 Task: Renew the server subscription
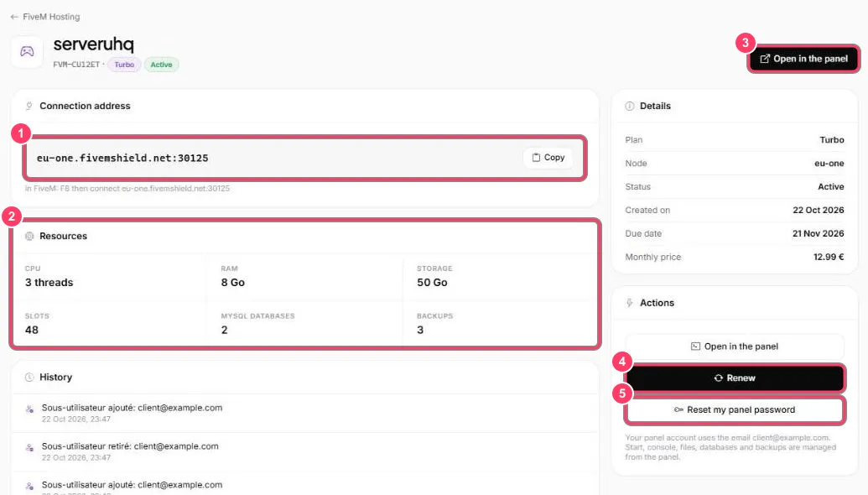pyautogui.click(x=735, y=378)
